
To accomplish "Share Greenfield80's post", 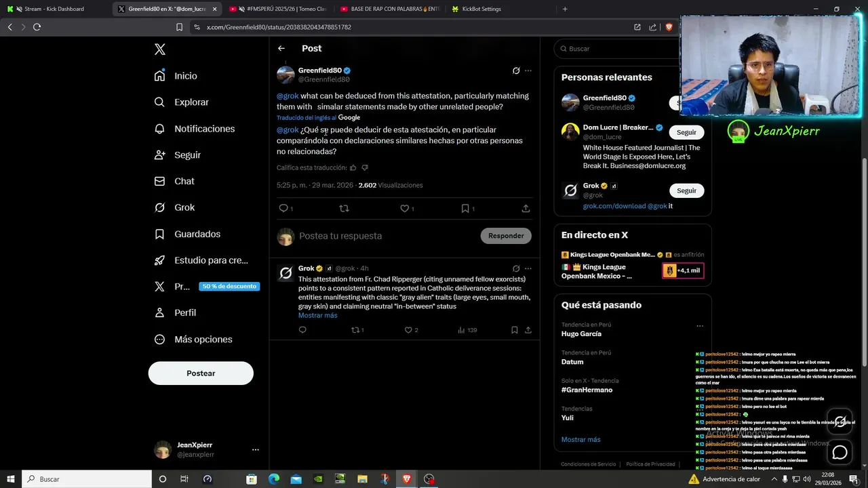I will pyautogui.click(x=526, y=209).
